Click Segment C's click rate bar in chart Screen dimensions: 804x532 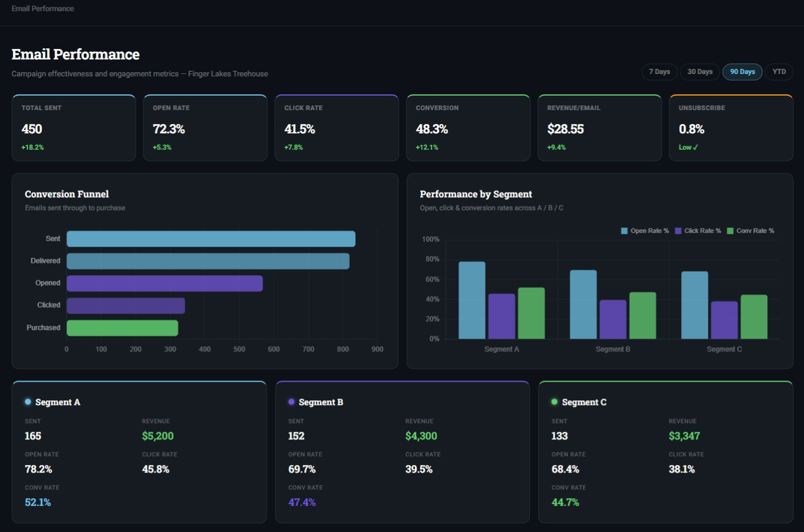(724, 320)
